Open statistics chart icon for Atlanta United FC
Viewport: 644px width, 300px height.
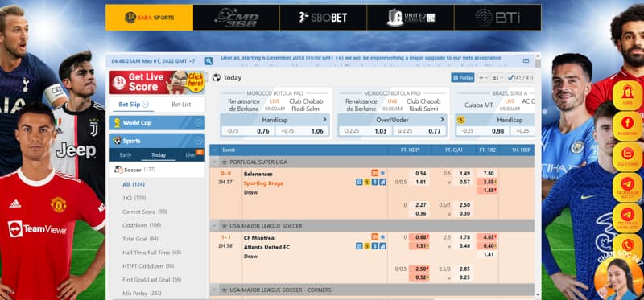click(x=382, y=246)
